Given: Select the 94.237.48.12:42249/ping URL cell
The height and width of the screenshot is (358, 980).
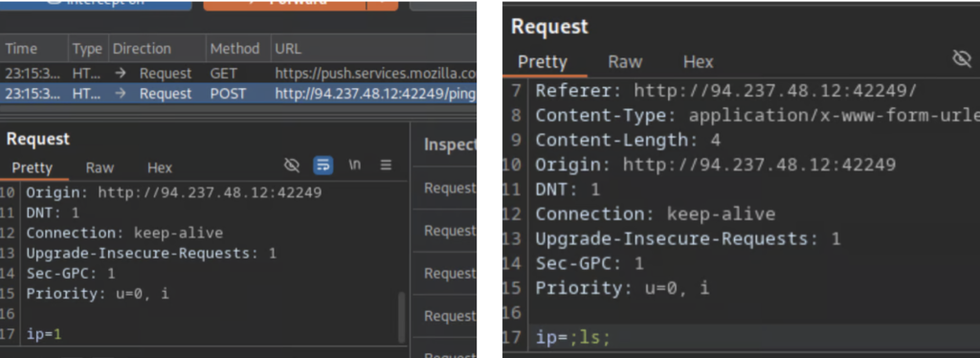Looking at the screenshot, I should (374, 94).
